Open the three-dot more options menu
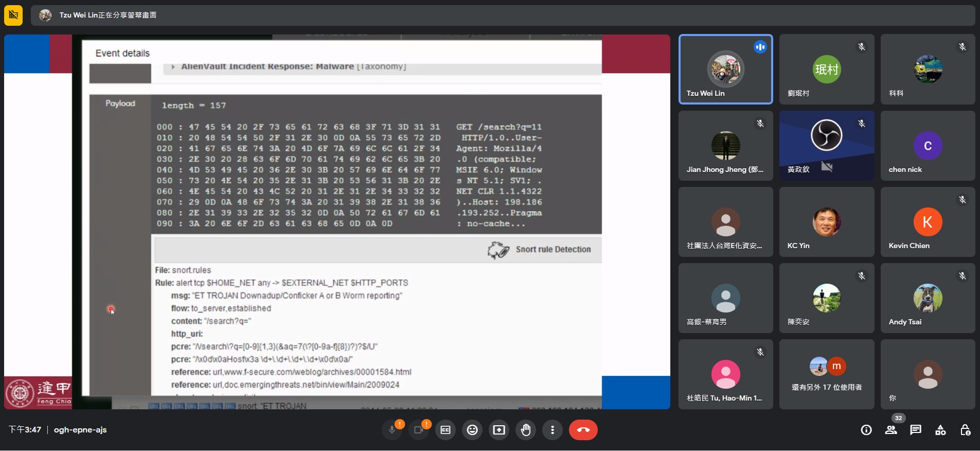This screenshot has height=451, width=980. pyautogui.click(x=553, y=430)
